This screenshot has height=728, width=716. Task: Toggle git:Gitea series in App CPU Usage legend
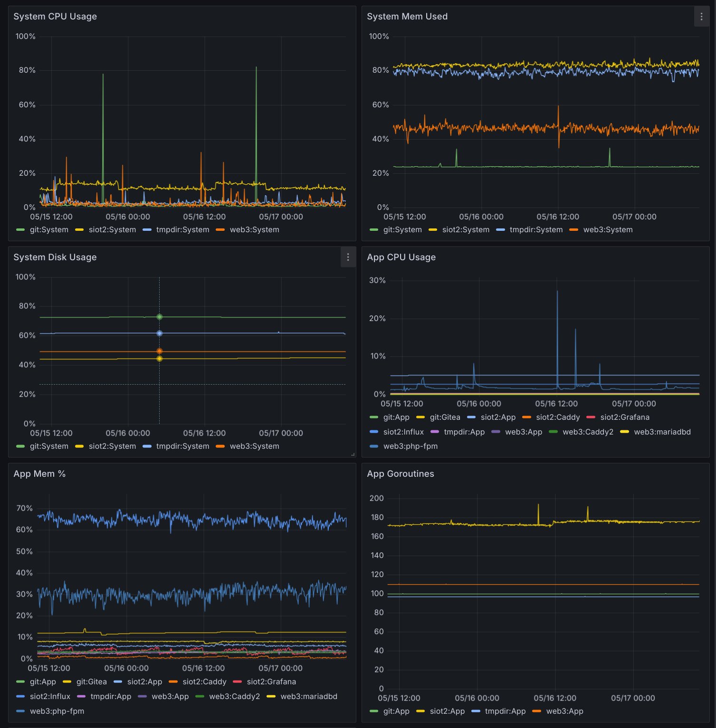pyautogui.click(x=445, y=417)
